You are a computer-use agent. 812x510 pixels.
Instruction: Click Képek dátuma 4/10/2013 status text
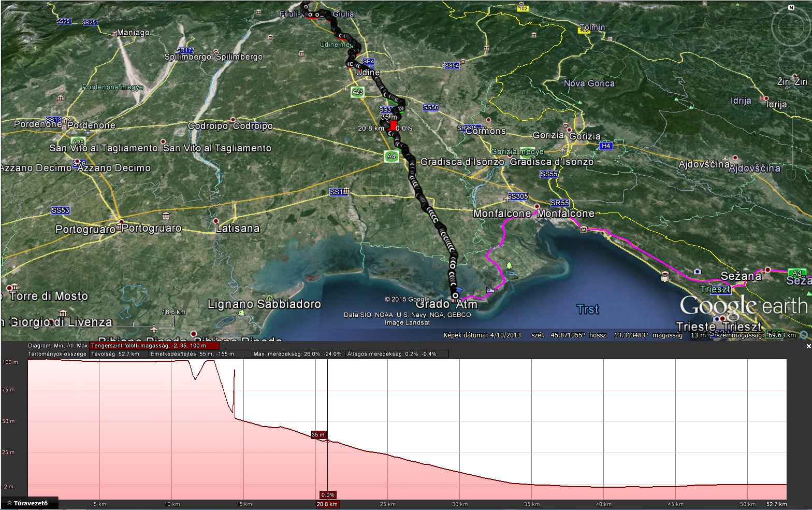pyautogui.click(x=482, y=335)
